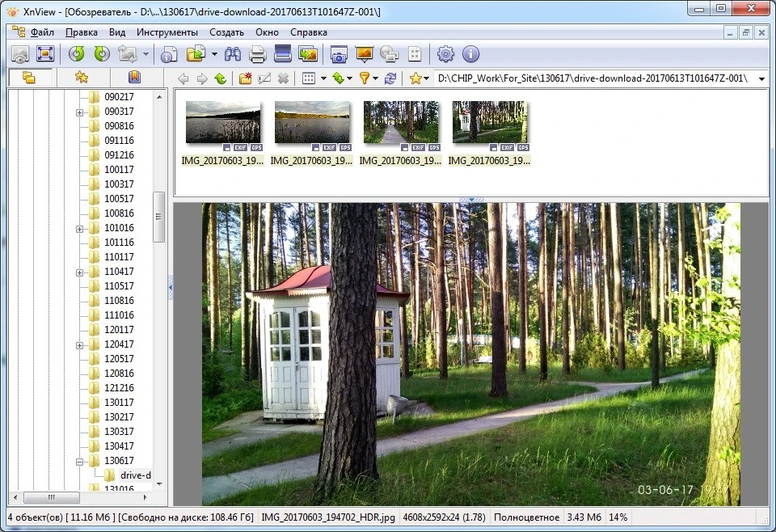The height and width of the screenshot is (532, 776).
Task: Select folder 120417 in the tree
Action: pyautogui.click(x=119, y=344)
